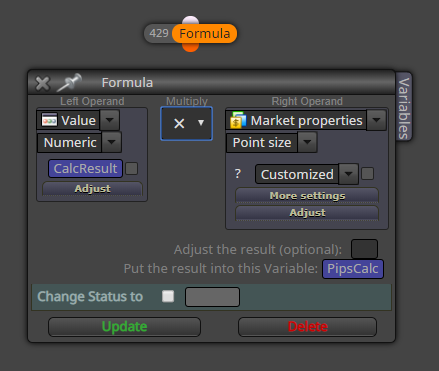This screenshot has width=439, height=371.
Task: Click the red Delete button
Action: click(307, 327)
